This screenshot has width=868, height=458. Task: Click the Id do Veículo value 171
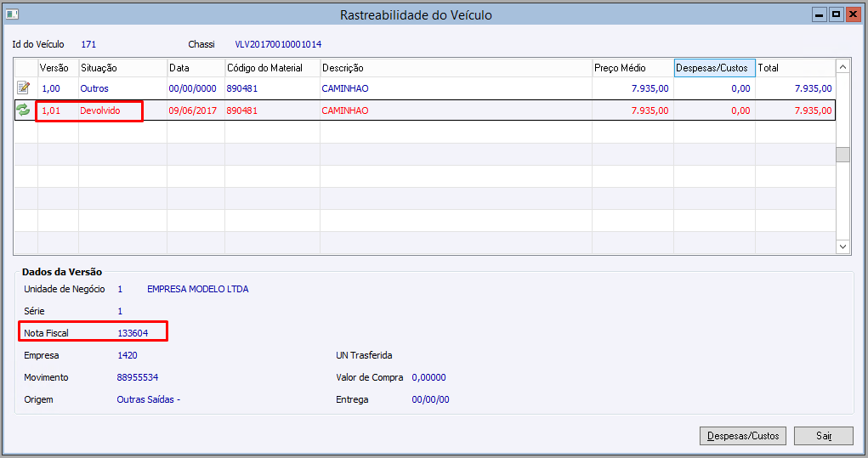point(88,44)
